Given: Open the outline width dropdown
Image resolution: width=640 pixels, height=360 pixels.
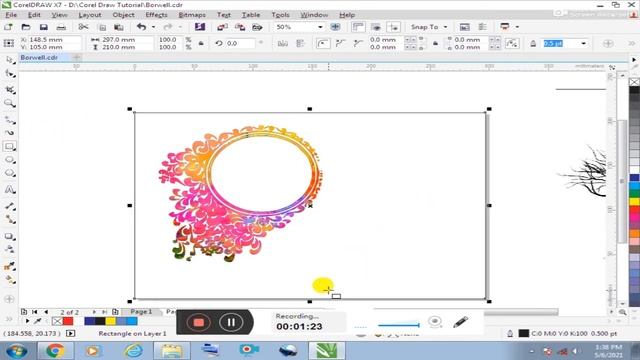Looking at the screenshot, I should (x=584, y=43).
